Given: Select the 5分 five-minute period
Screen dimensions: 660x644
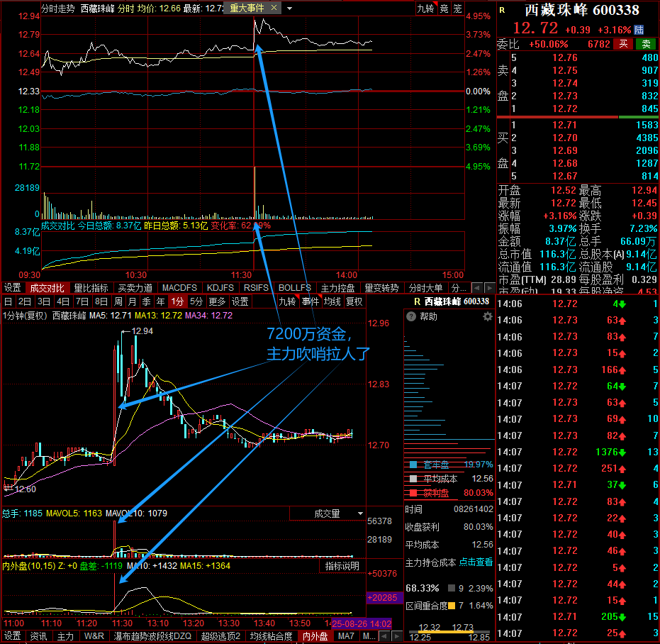Looking at the screenshot, I should [x=196, y=301].
